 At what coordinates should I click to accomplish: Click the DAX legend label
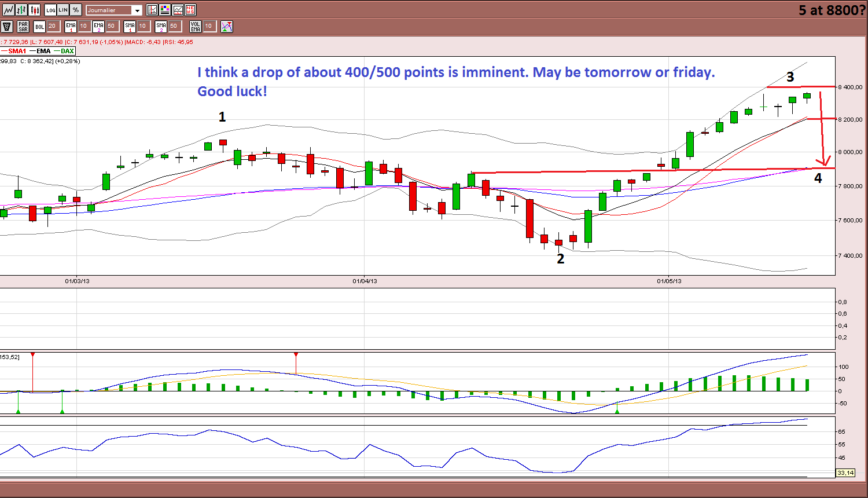pos(67,51)
